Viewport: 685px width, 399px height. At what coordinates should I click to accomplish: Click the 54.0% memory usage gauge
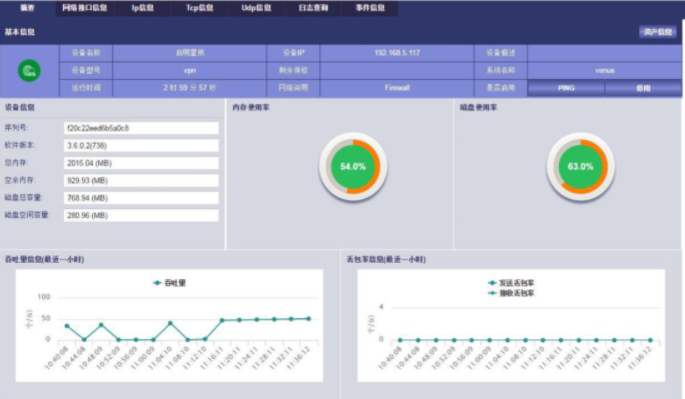click(353, 167)
